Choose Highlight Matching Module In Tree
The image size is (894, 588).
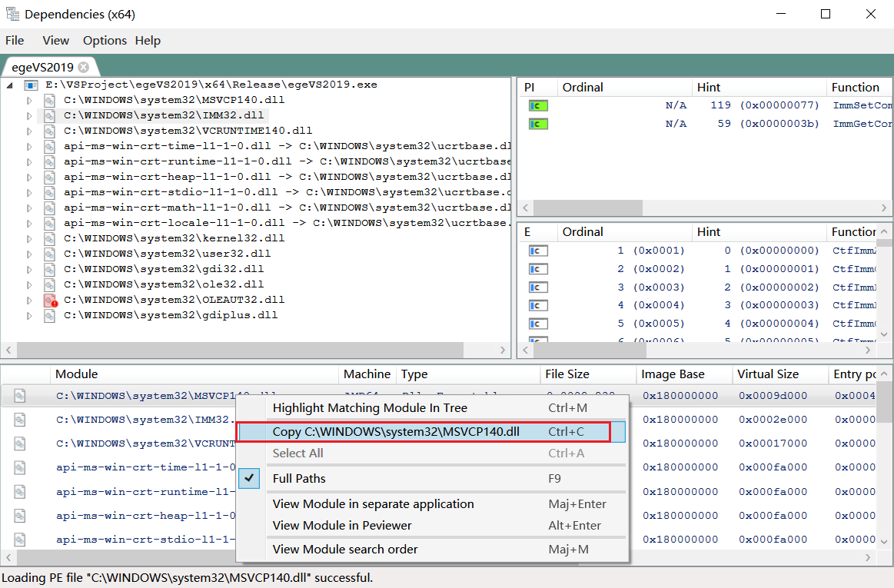[432, 408]
